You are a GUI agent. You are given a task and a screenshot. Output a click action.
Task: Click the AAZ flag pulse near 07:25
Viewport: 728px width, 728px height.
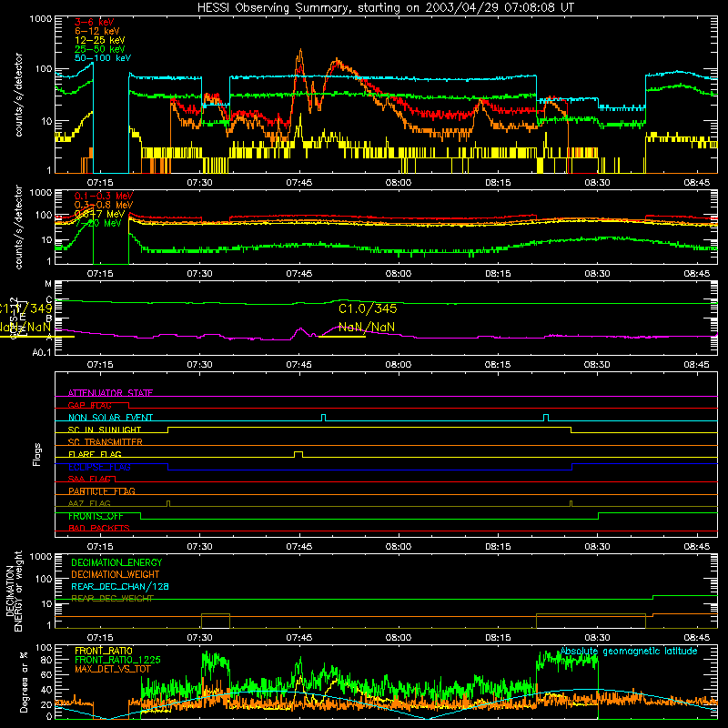168,503
